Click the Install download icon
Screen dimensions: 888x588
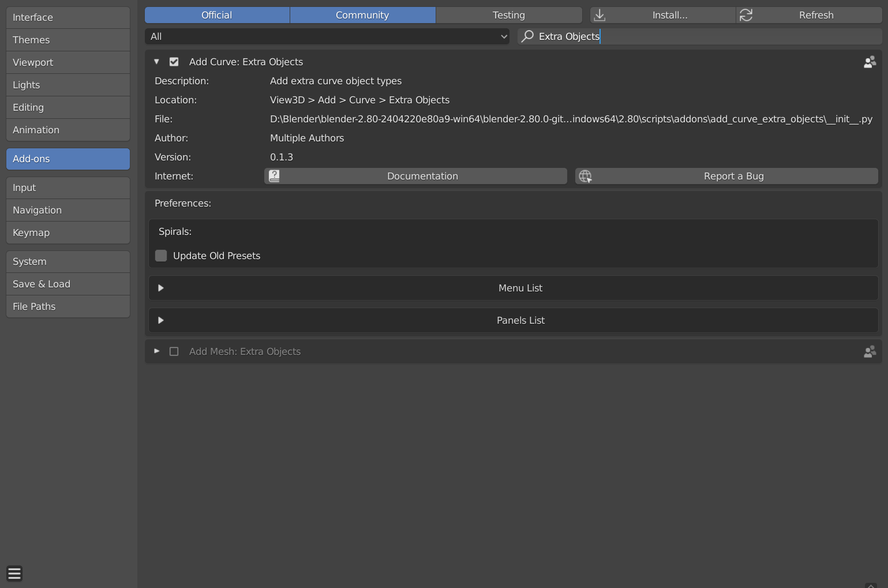[599, 14]
